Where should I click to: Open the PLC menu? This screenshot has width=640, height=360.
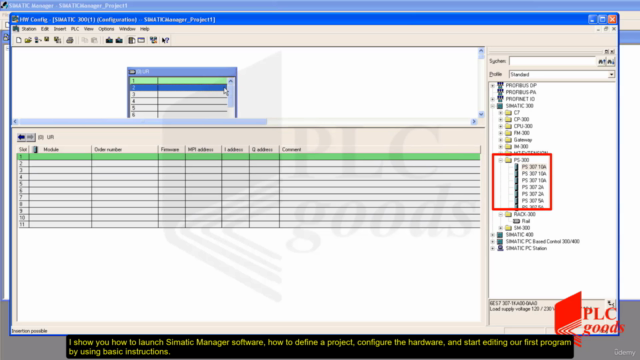[75, 29]
